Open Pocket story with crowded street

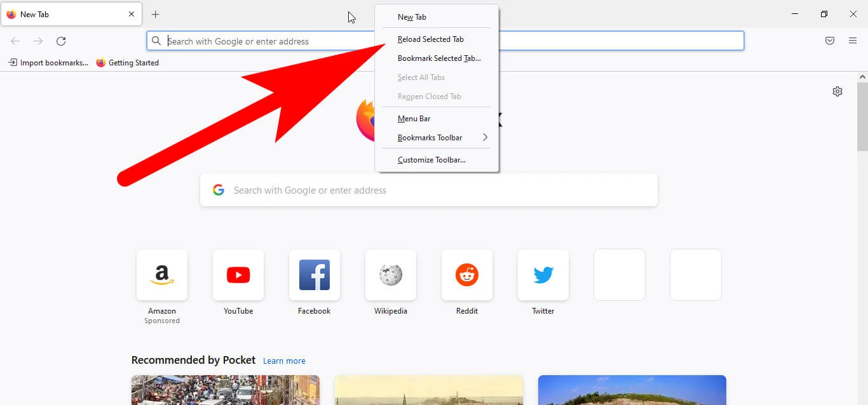[226, 390]
